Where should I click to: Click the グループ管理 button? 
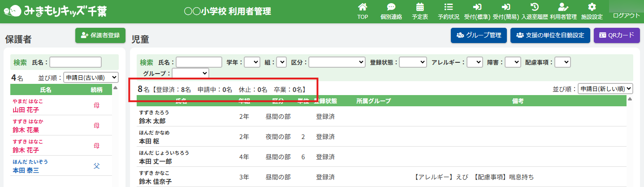point(479,35)
